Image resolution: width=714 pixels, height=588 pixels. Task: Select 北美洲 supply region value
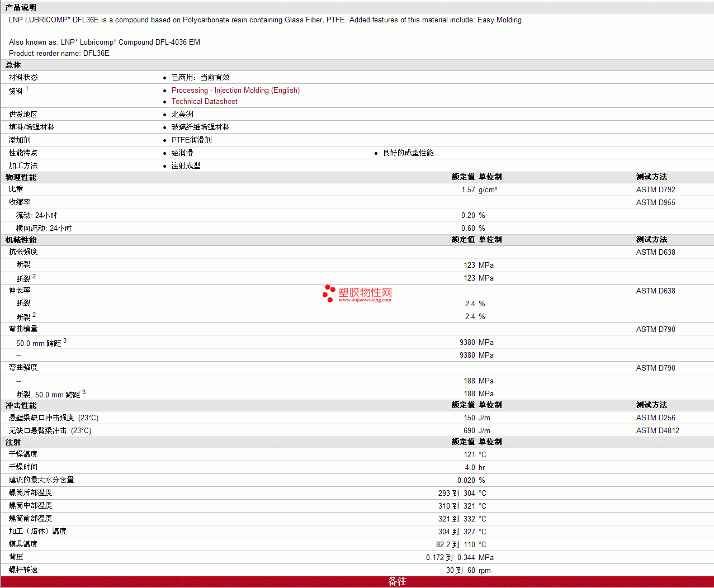(182, 115)
